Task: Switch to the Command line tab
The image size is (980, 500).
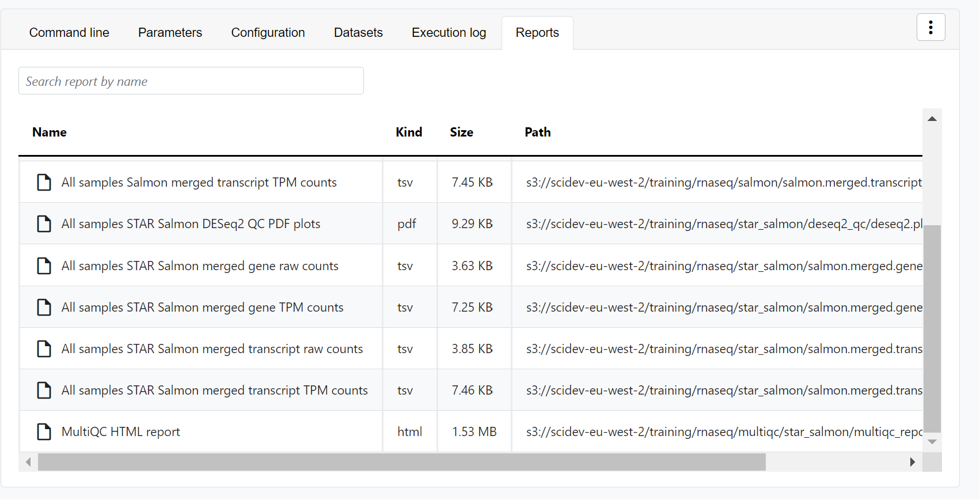Action: click(69, 33)
